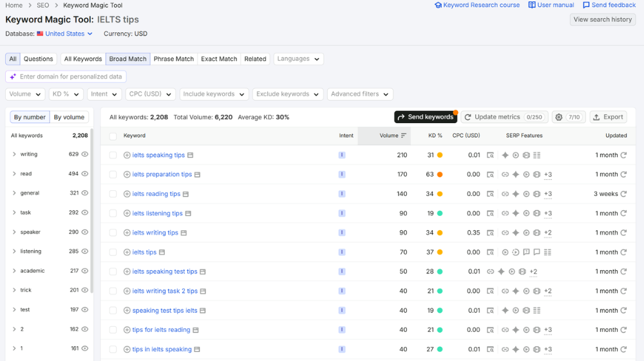The width and height of the screenshot is (644, 361).
Task: Switch groups to By volume
Action: point(69,117)
